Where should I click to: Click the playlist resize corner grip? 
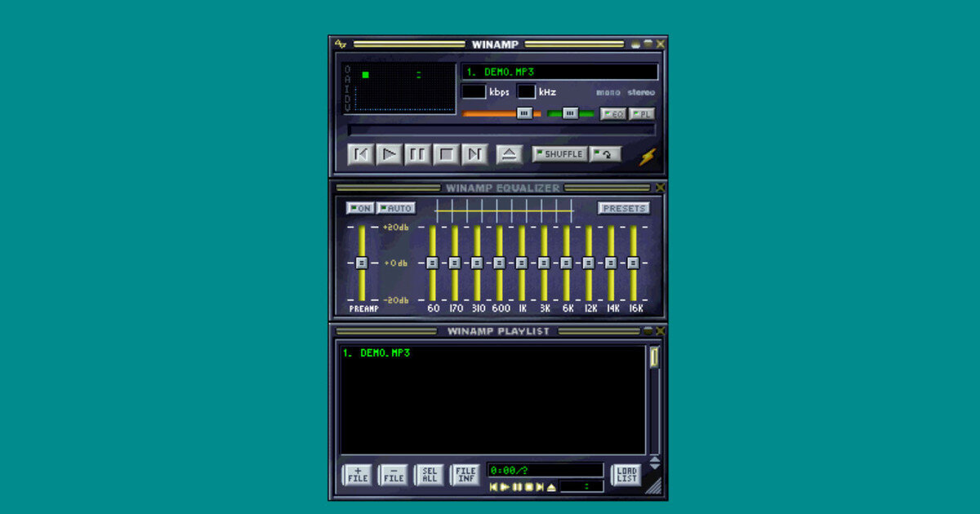653,486
